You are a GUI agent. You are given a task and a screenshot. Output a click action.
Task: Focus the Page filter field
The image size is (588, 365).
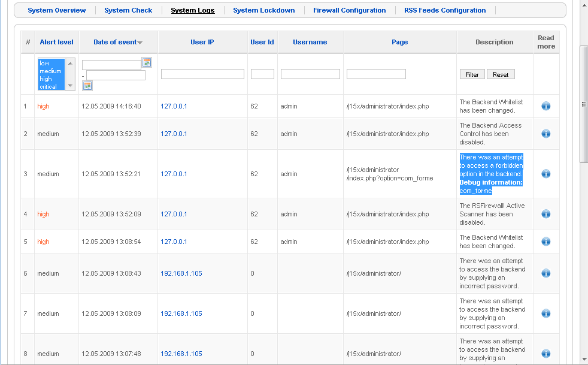click(376, 74)
